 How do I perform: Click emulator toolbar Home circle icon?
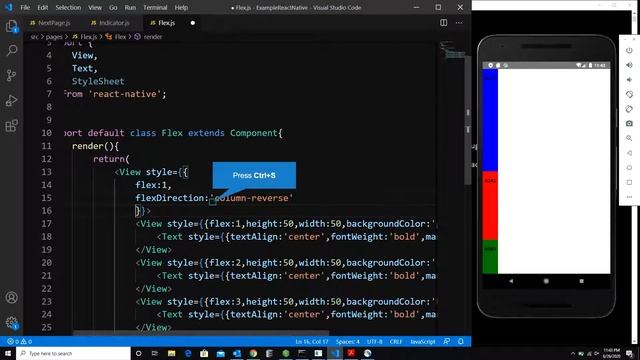pos(629,168)
